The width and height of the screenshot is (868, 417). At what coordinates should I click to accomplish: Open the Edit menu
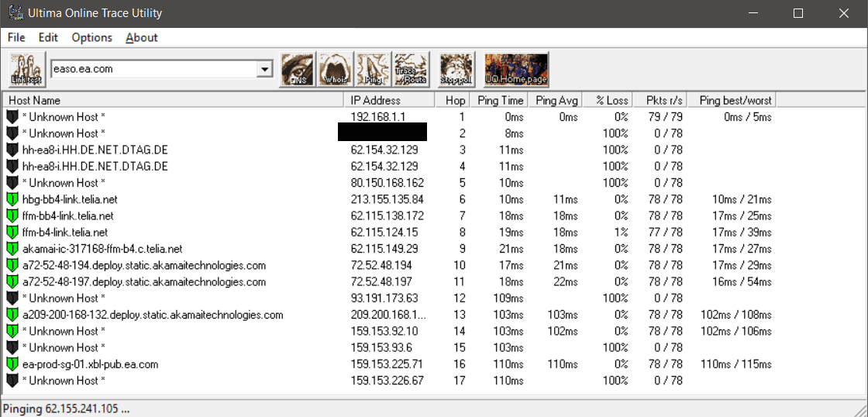pyautogui.click(x=48, y=38)
